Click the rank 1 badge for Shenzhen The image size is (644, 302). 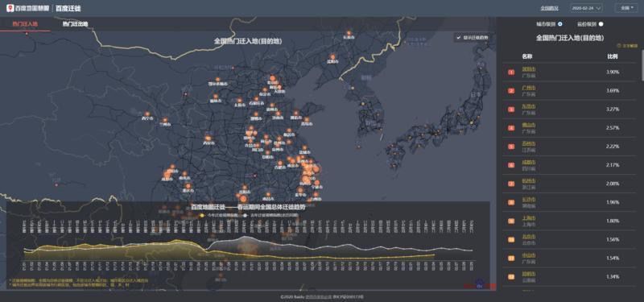click(511, 72)
